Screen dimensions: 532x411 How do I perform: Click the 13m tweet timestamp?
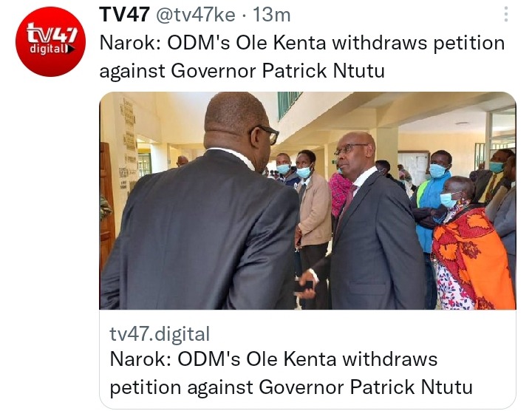point(272,15)
